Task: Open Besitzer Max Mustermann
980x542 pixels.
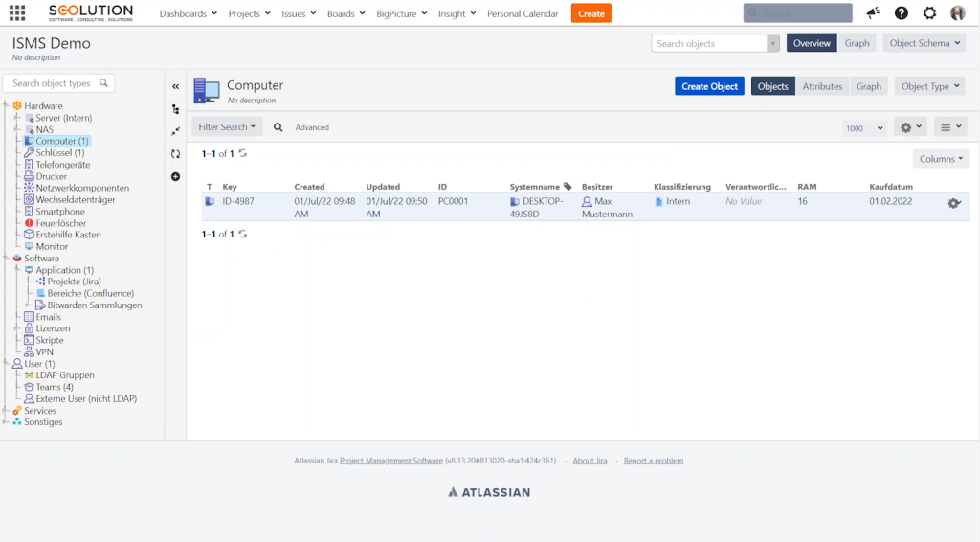Action: point(607,208)
